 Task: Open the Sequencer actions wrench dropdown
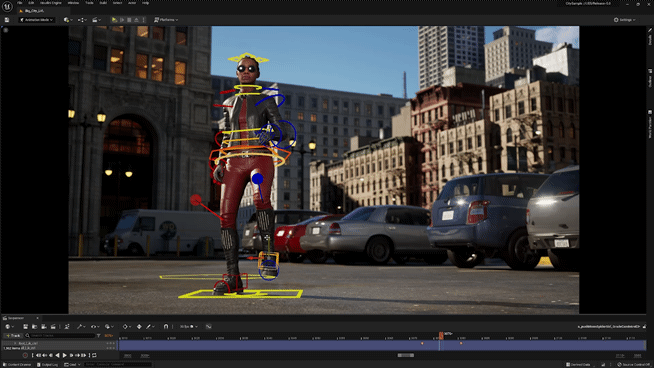pos(81,327)
